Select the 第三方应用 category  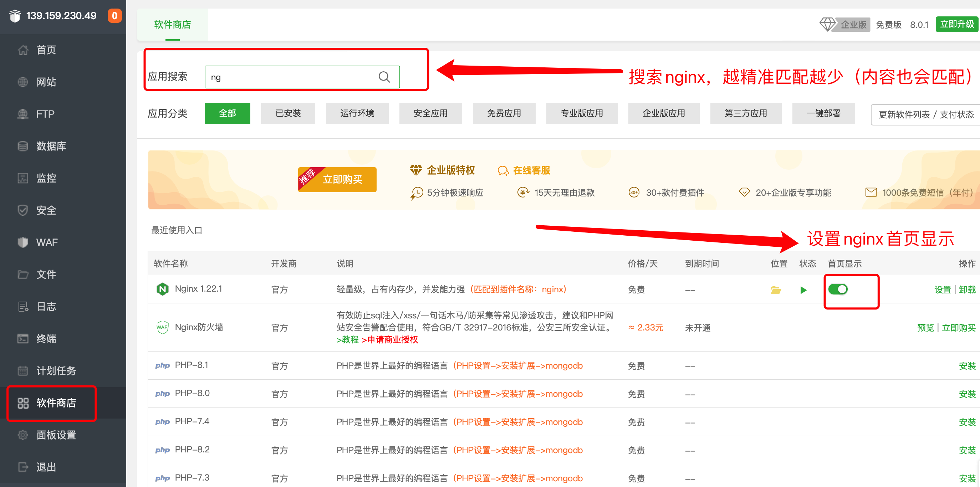coord(746,113)
